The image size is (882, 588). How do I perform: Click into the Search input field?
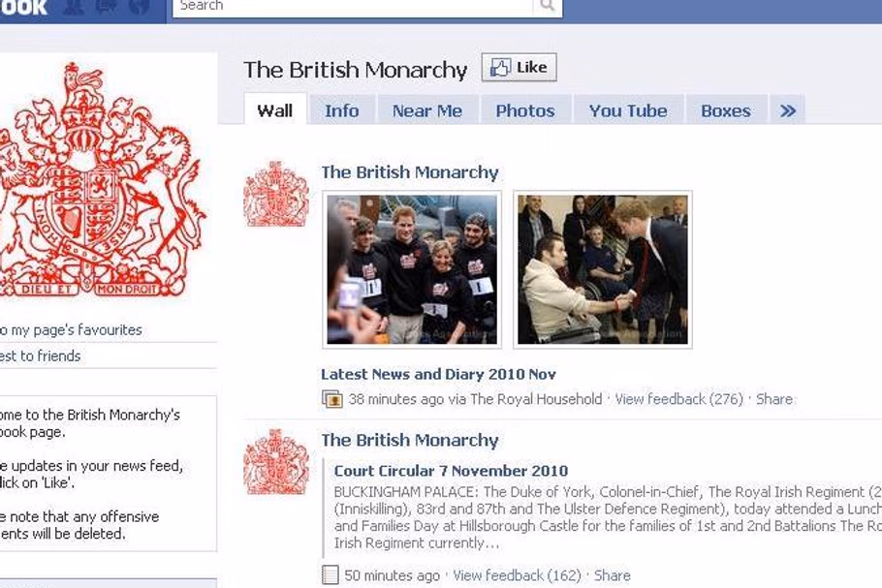click(353, 7)
